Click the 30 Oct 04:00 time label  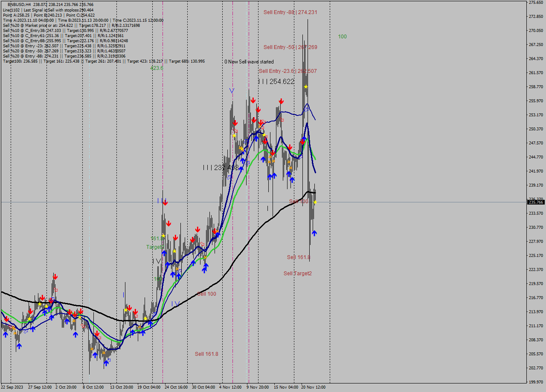[x=203, y=387]
